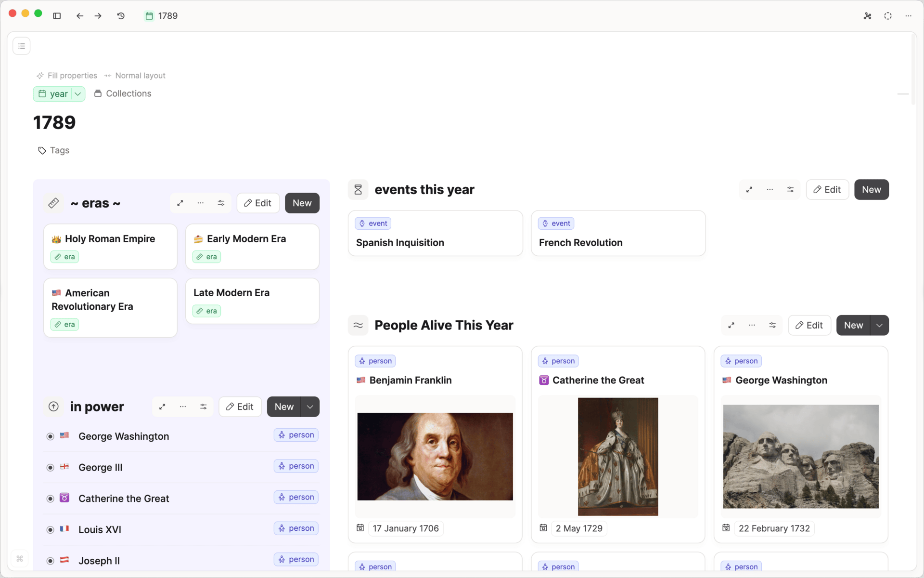Open the graph view icon in title bar
The width and height of the screenshot is (924, 578).
pyautogui.click(x=867, y=16)
